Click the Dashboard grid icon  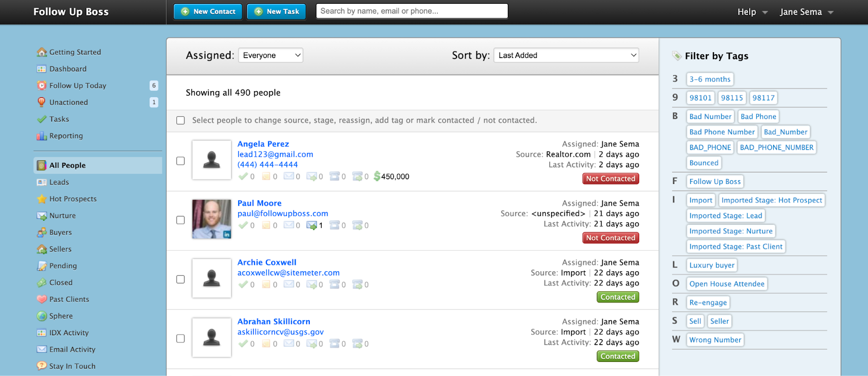[x=42, y=69]
